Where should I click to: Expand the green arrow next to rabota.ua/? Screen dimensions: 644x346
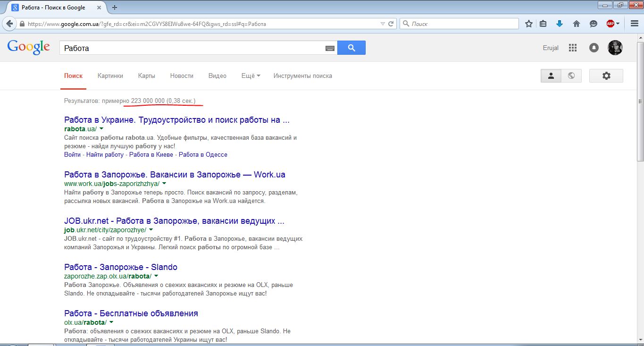pos(101,129)
